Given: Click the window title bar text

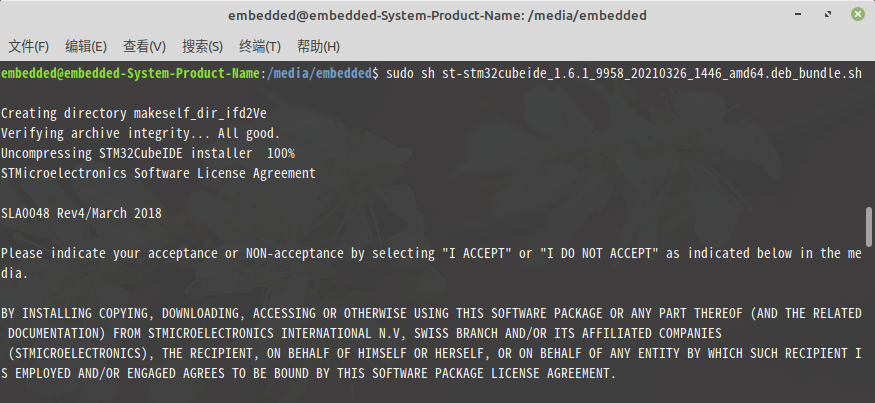Looking at the screenshot, I should tap(438, 16).
